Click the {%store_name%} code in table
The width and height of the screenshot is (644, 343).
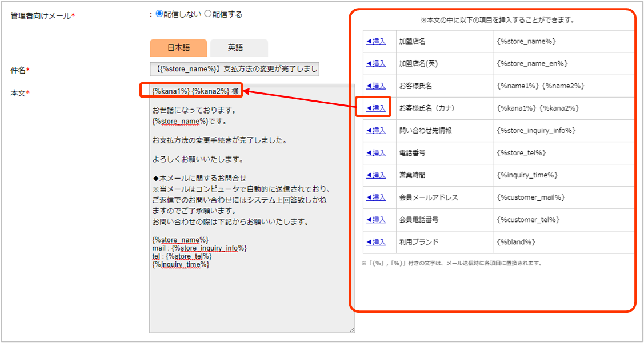coord(526,41)
